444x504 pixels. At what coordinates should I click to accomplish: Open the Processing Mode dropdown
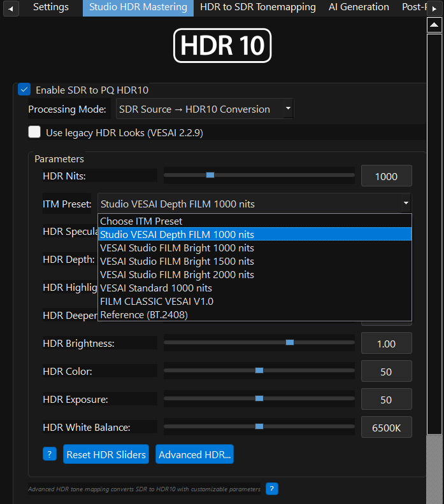pos(204,109)
